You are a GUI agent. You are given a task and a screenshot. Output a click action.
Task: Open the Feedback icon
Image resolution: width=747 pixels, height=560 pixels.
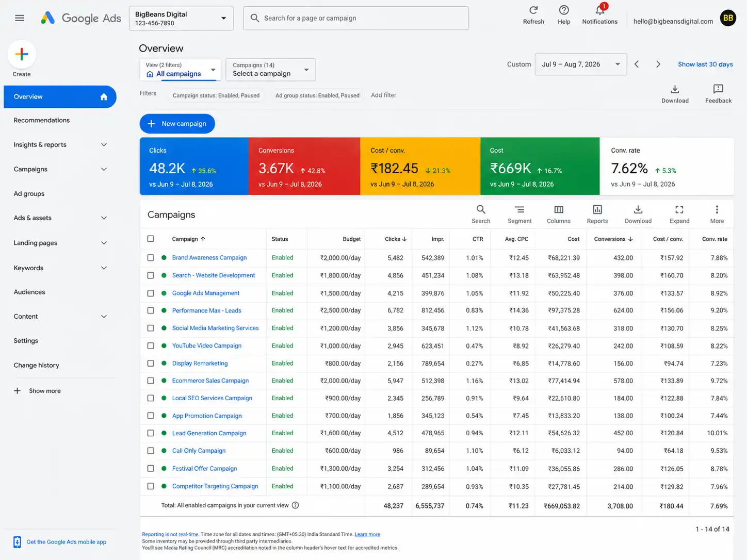(718, 89)
